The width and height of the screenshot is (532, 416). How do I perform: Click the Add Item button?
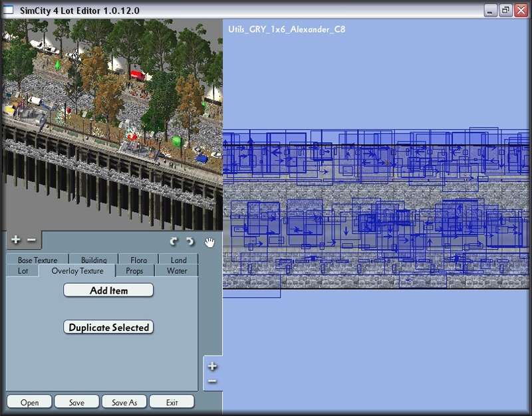point(108,290)
